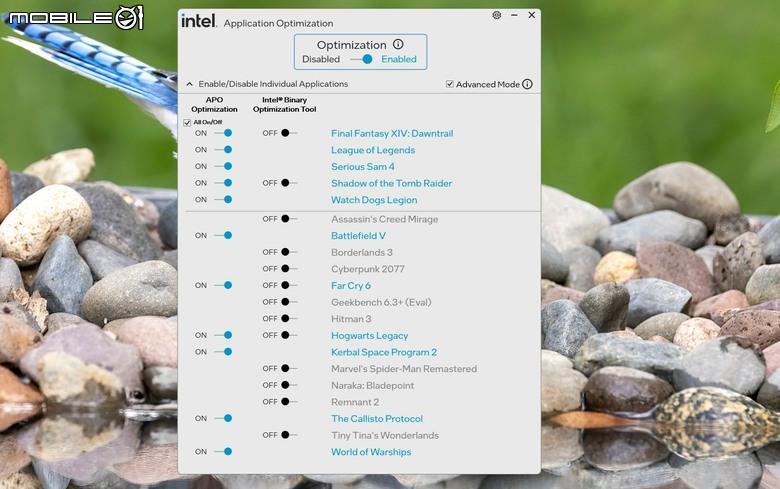Turn off APO for Hogwarts Legacy
780x489 pixels.
tap(223, 335)
